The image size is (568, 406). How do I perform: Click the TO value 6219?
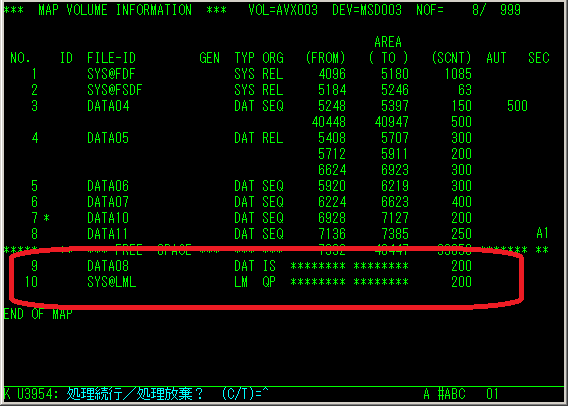(x=395, y=186)
